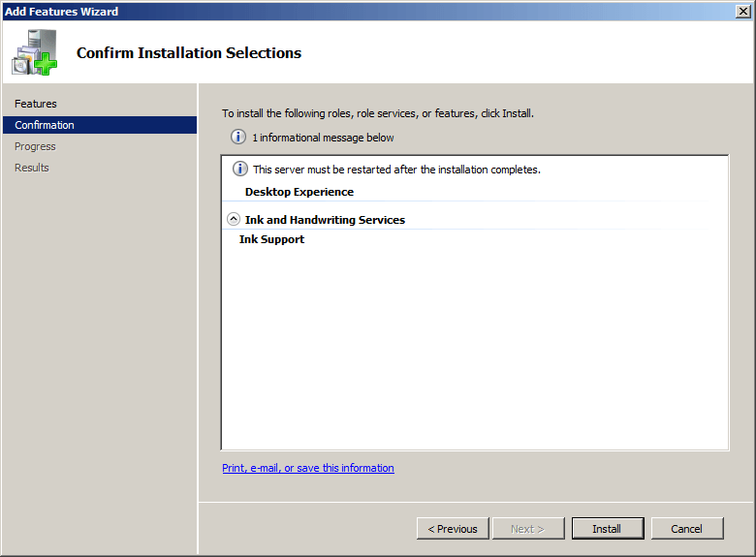This screenshot has width=756, height=557.
Task: Select the Desktop Experience entry
Action: click(x=299, y=192)
